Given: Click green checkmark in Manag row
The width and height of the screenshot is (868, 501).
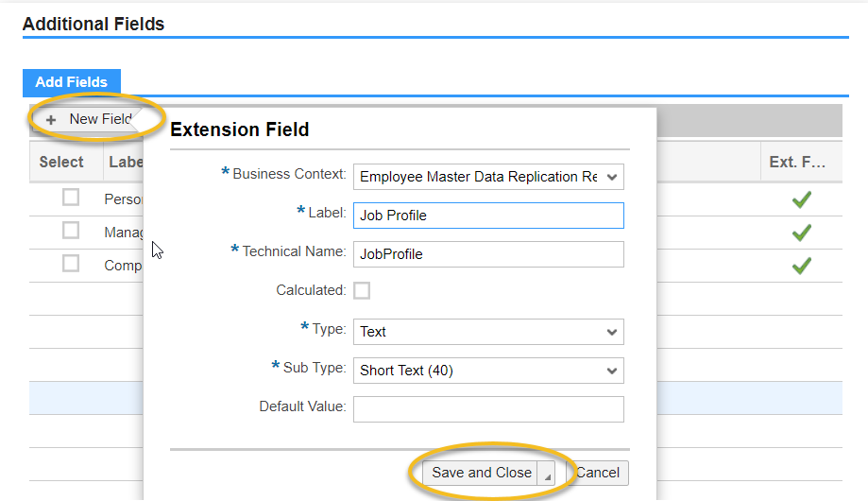Looking at the screenshot, I should (801, 233).
